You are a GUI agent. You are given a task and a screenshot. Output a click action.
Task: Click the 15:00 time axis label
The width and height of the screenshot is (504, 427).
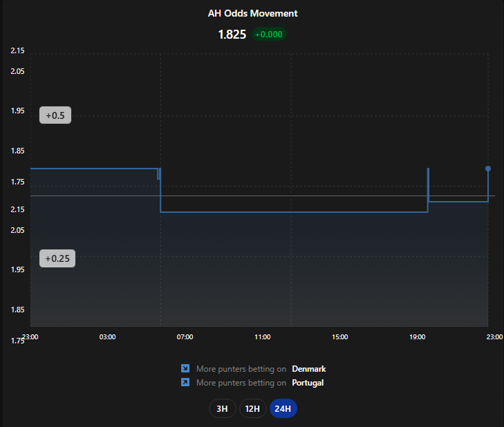click(339, 336)
